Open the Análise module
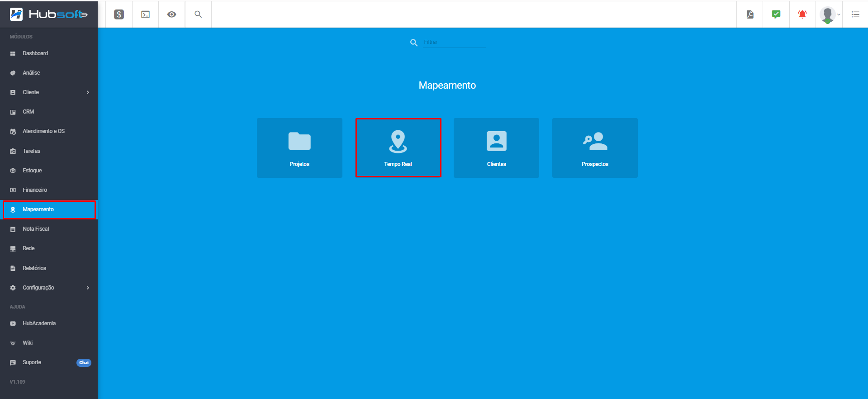This screenshot has width=868, height=399. [49, 73]
